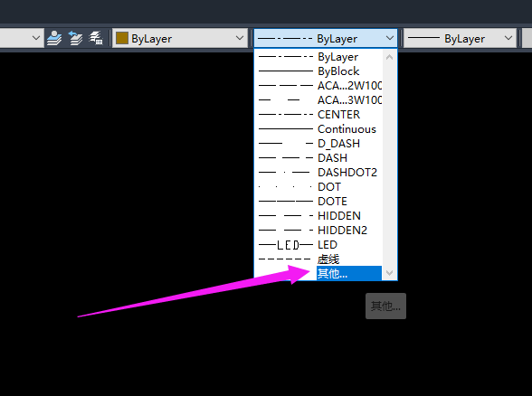This screenshot has height=396, width=532.
Task: Expand the color ByLayer dropdown arrow
Action: click(240, 38)
